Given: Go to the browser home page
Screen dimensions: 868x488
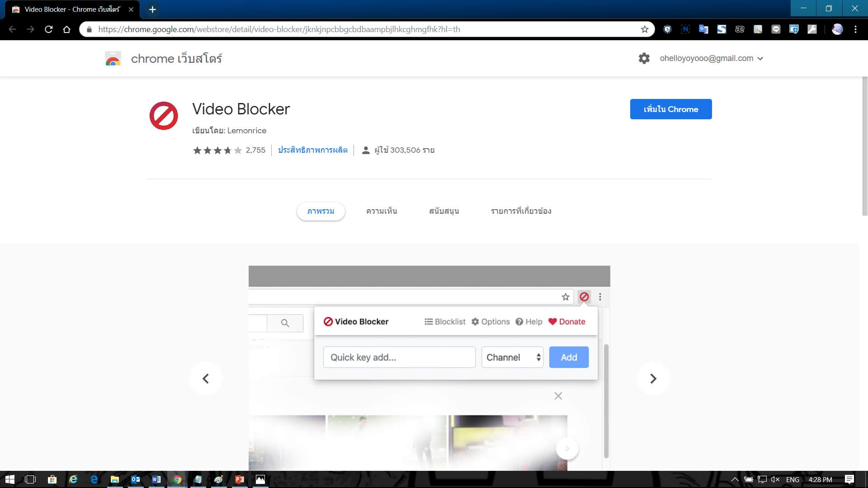Looking at the screenshot, I should pos(66,29).
